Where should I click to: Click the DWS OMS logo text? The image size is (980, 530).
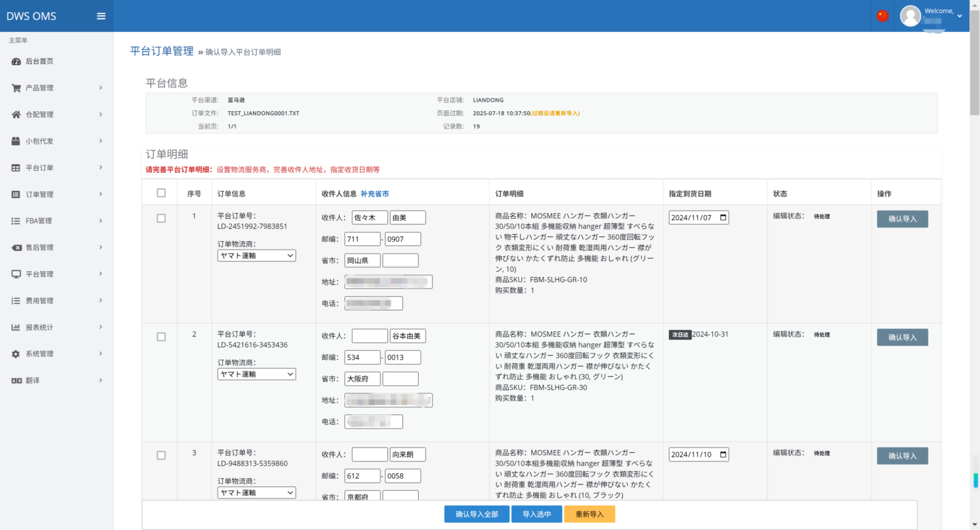31,16
